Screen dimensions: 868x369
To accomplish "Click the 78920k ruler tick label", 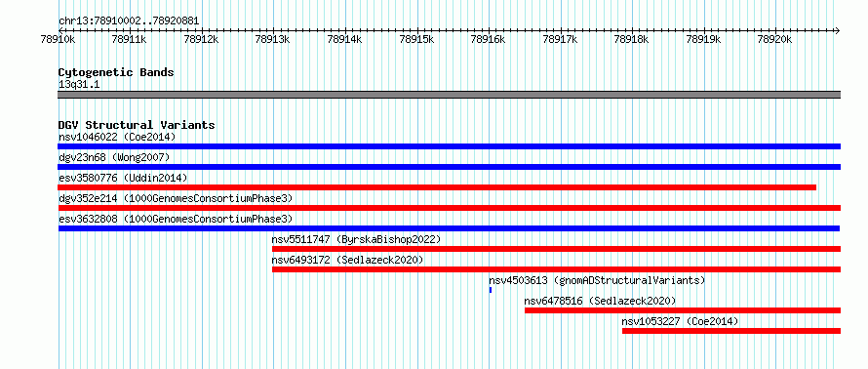I will click(x=775, y=39).
